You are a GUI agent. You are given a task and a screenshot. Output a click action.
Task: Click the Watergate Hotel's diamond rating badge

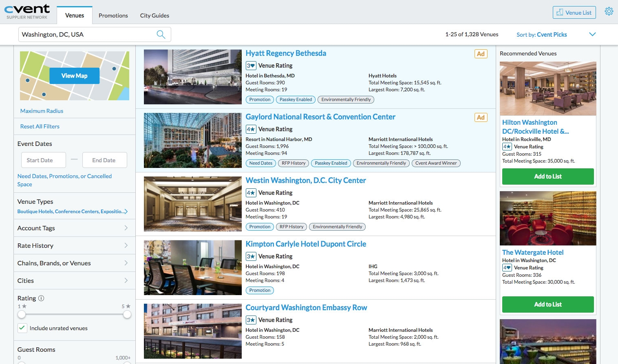(507, 267)
